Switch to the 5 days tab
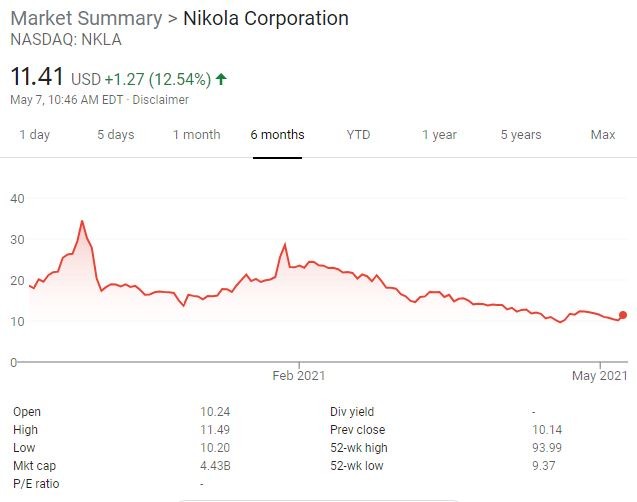The width and height of the screenshot is (637, 502). coord(115,135)
